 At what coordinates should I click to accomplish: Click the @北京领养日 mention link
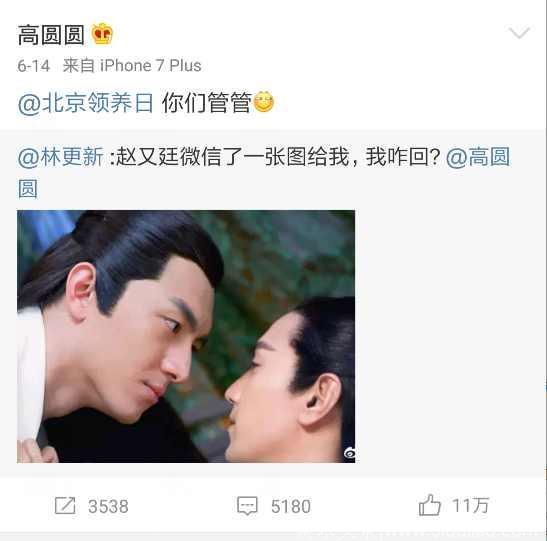[x=85, y=103]
